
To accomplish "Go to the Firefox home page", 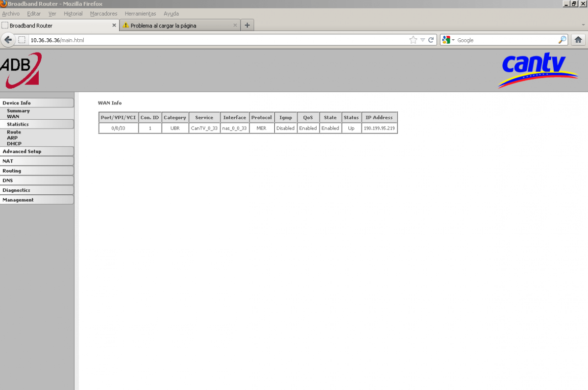I will coord(578,40).
